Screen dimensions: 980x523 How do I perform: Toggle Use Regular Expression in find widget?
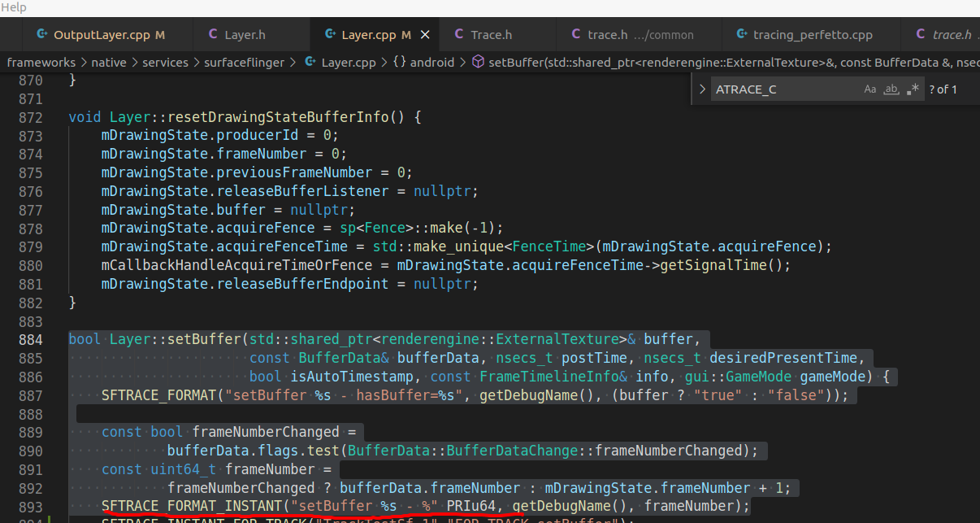coord(913,89)
